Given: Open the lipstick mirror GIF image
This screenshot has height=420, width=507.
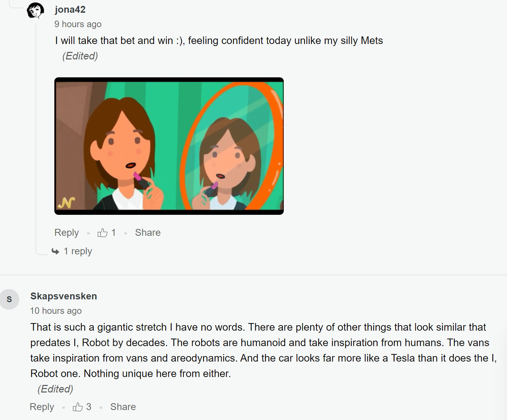Looking at the screenshot, I should pyautogui.click(x=169, y=146).
